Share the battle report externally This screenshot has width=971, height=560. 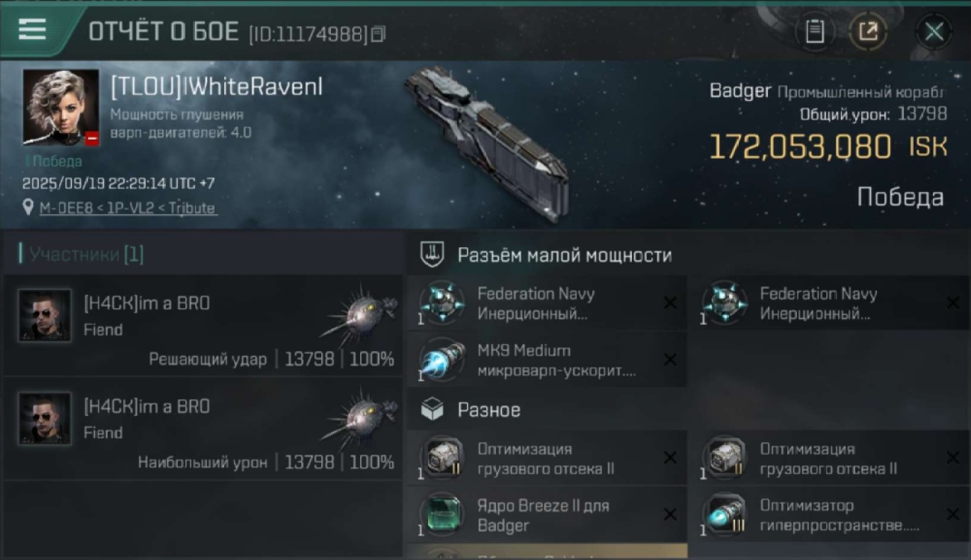click(868, 31)
